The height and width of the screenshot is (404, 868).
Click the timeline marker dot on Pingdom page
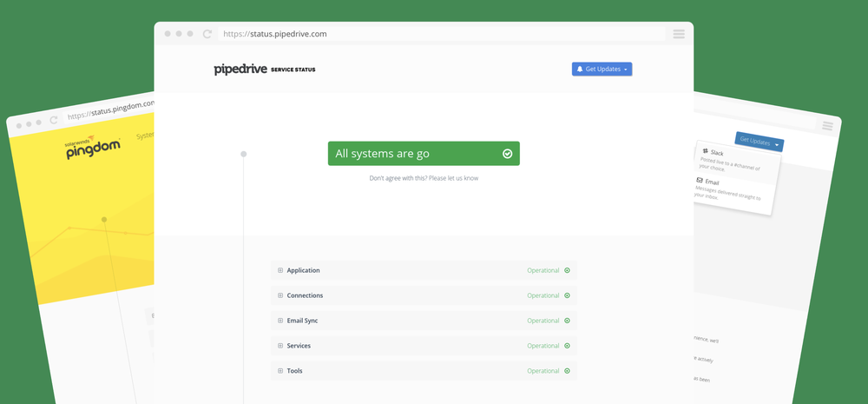tap(104, 220)
